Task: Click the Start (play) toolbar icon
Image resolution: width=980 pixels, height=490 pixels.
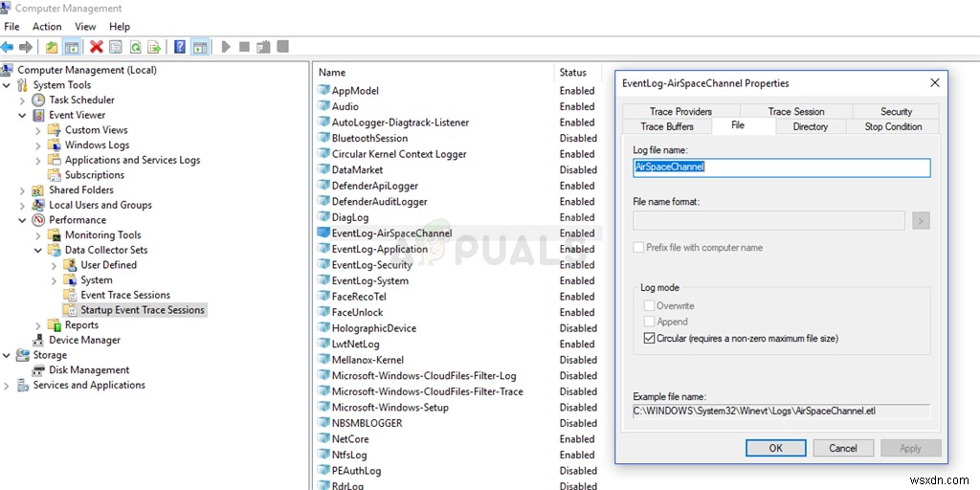Action: click(226, 47)
